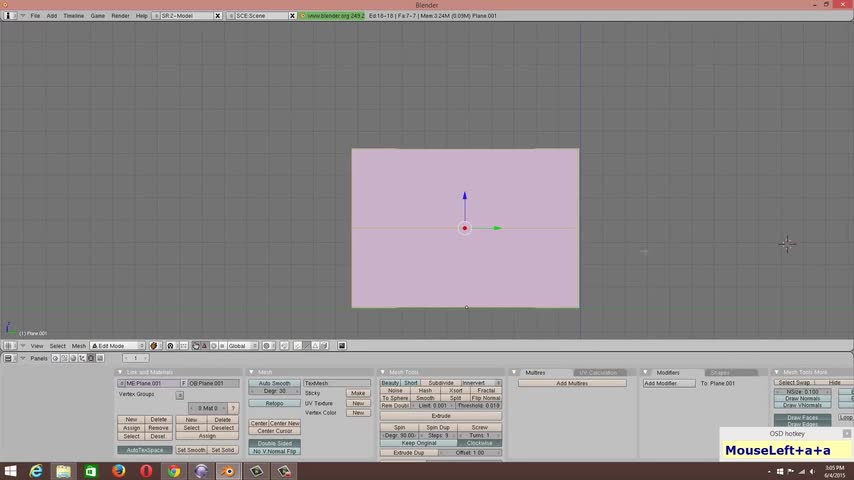Click the frame number 1 stepper
This screenshot has height=480, width=854.
coord(136,358)
